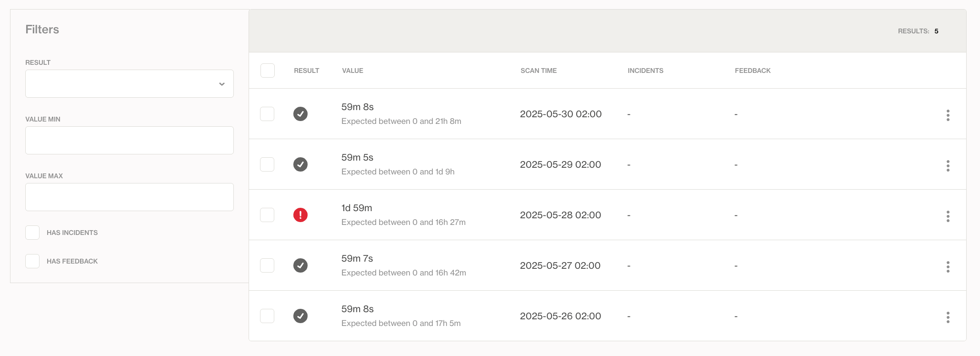This screenshot has width=980, height=356.
Task: Open the three-dot menu for 2025-05-29 row
Action: (x=948, y=166)
